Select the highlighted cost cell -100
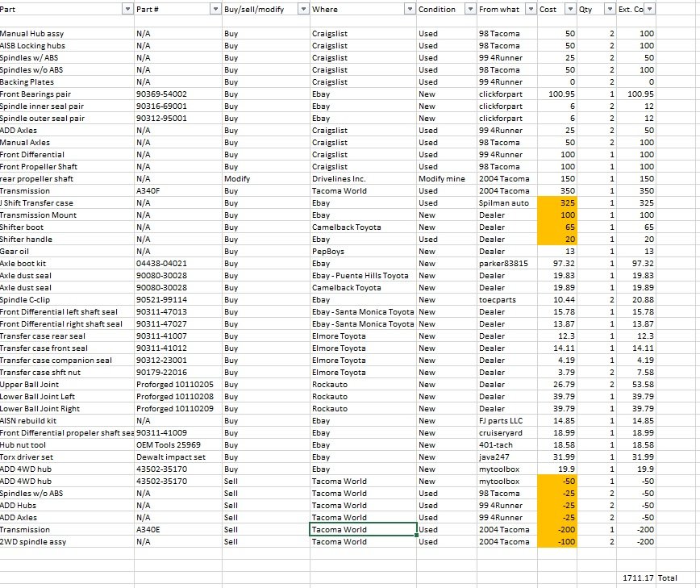The width and height of the screenshot is (700, 588). click(x=557, y=541)
